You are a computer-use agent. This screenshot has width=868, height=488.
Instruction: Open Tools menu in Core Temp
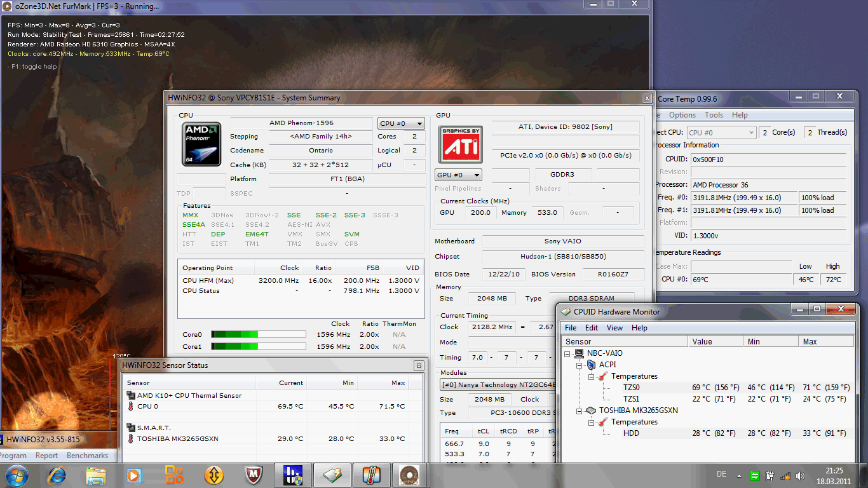714,115
